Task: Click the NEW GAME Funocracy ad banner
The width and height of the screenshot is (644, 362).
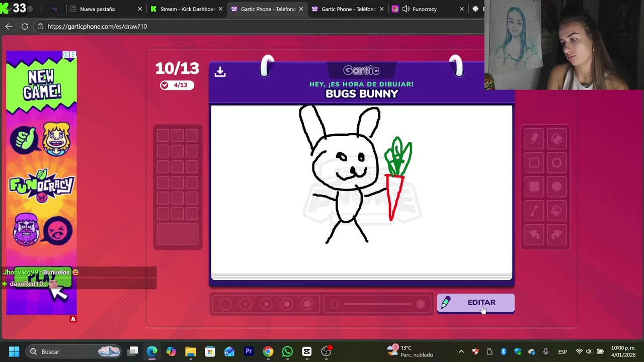Action: tap(41, 184)
